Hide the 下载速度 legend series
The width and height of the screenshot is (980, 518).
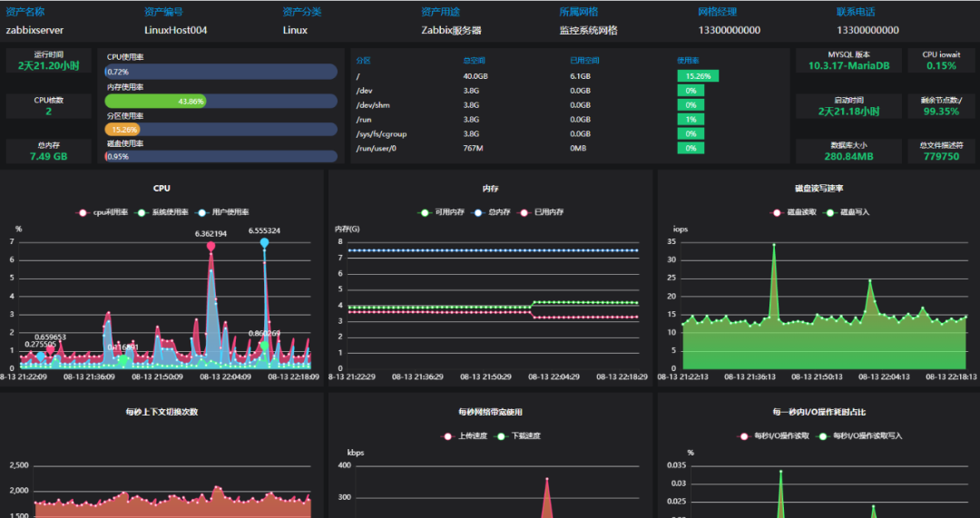coord(517,436)
